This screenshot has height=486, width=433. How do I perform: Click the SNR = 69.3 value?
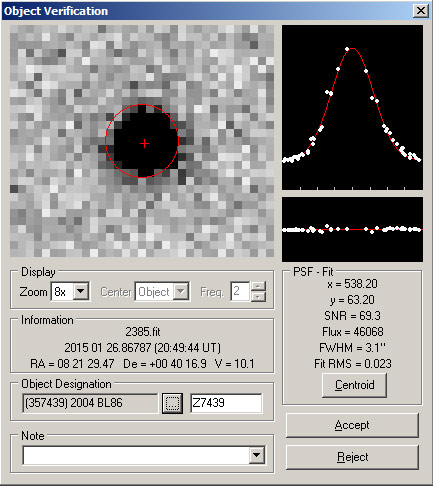click(x=352, y=315)
